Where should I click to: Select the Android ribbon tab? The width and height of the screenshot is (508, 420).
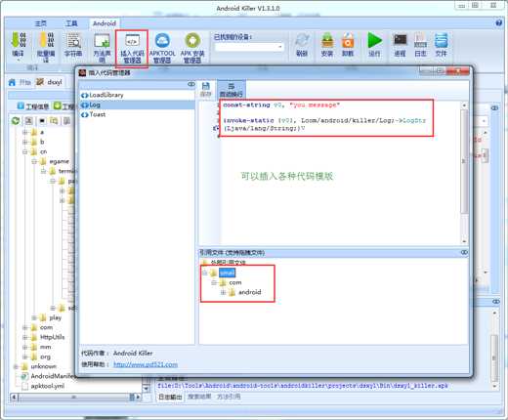pyautogui.click(x=105, y=23)
